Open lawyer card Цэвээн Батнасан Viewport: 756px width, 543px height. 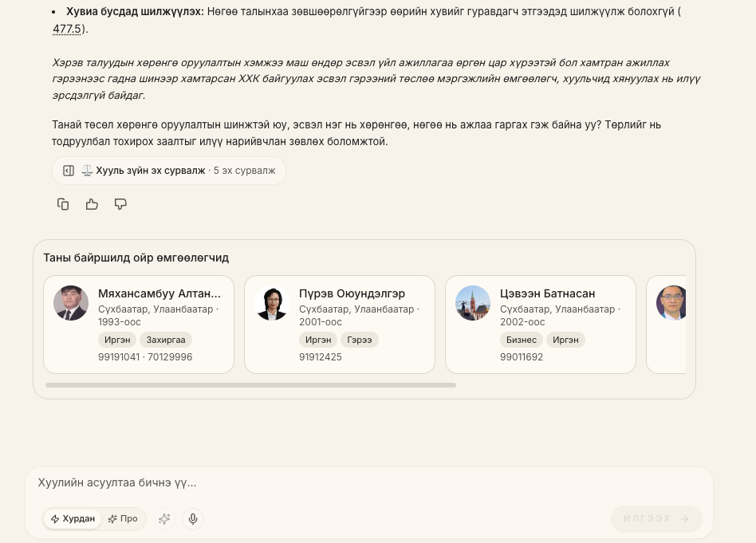point(541,325)
